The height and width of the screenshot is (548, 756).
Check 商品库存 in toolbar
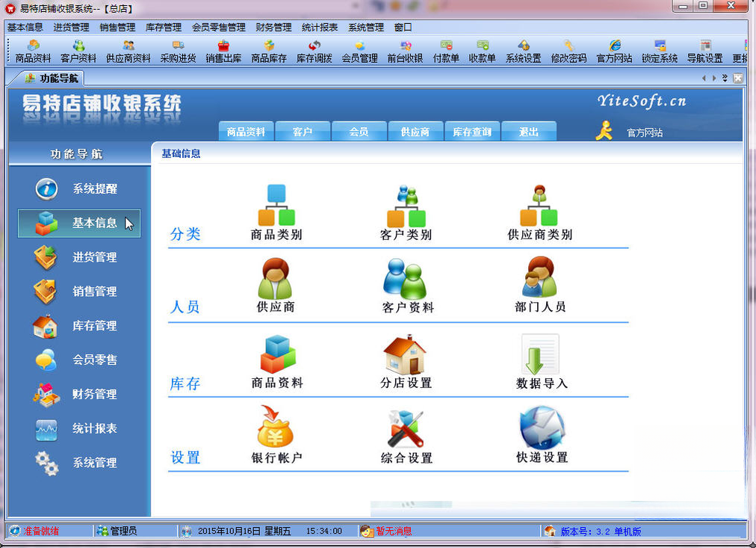tap(268, 52)
